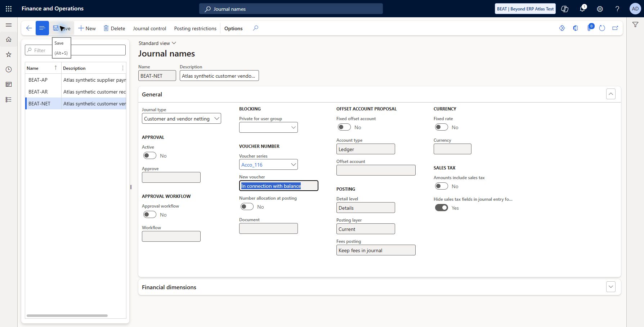Screen dimensions: 644x327
Task: Click the Journal names search box
Action: [x=291, y=9]
